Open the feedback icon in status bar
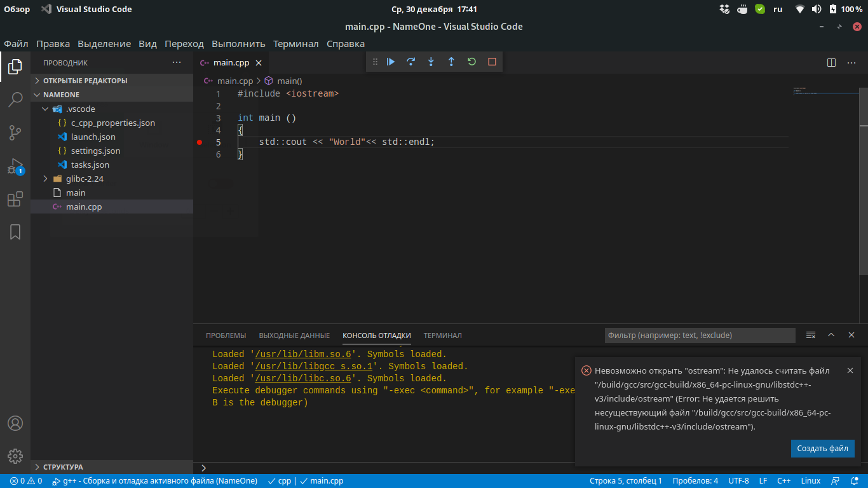Image resolution: width=868 pixels, height=488 pixels. (x=836, y=481)
